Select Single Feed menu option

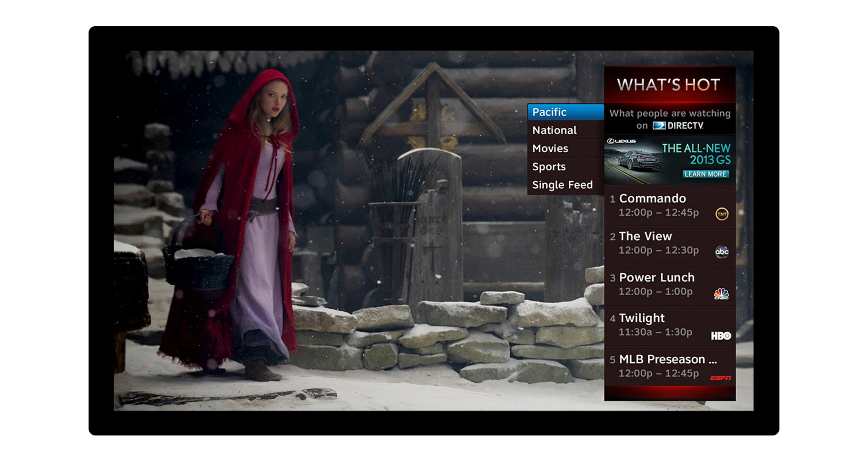(565, 185)
